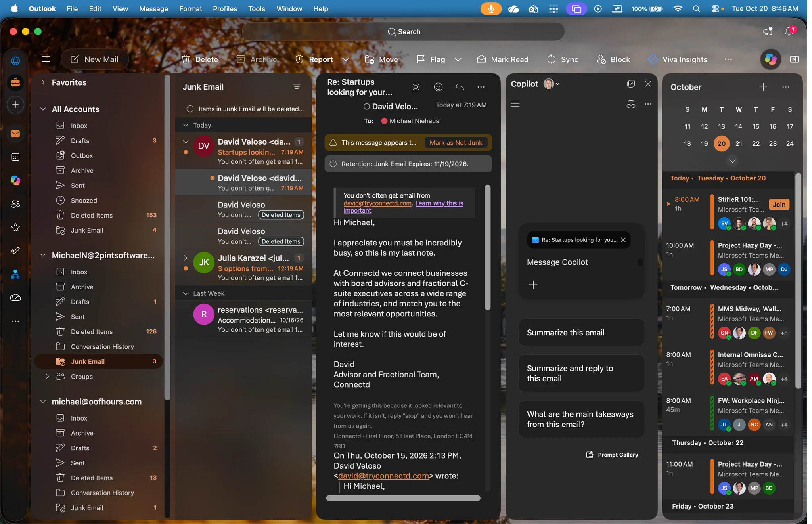Open the Profiles menu
812x524 pixels.
[x=225, y=9]
